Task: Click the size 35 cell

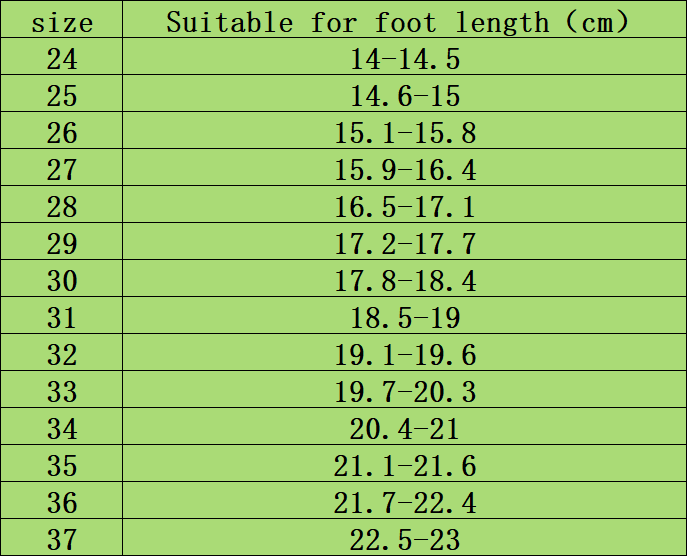Action: click(x=62, y=466)
